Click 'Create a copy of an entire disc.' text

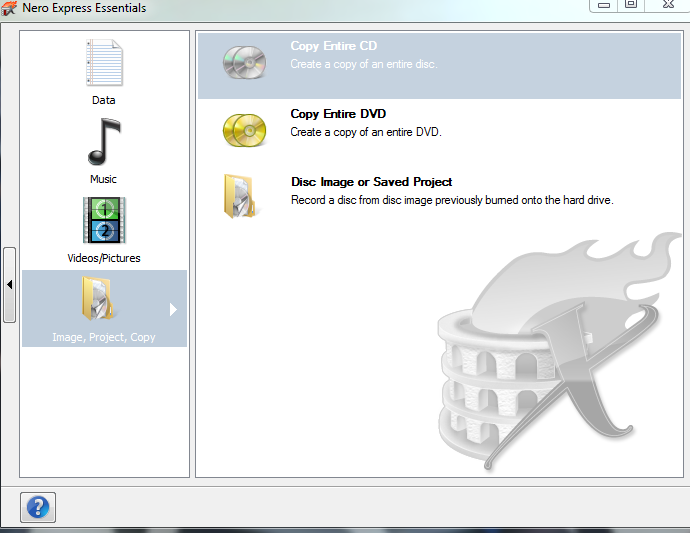pos(364,64)
